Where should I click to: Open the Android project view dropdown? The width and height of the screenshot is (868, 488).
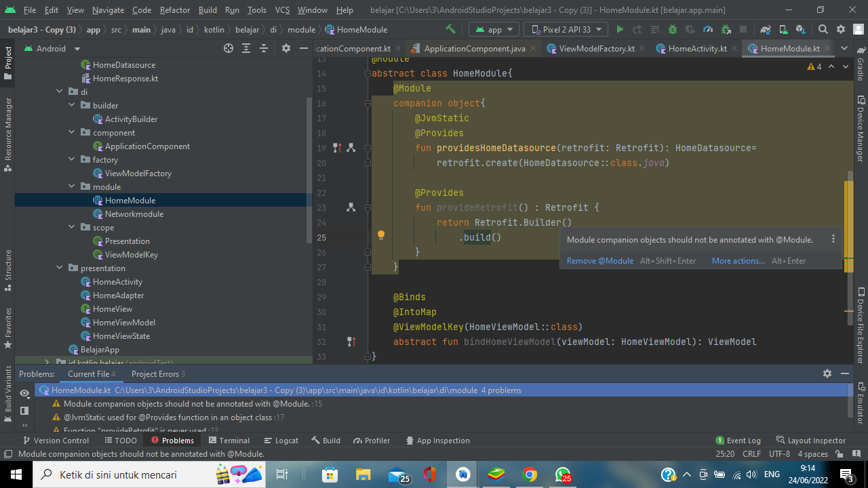(x=52, y=48)
